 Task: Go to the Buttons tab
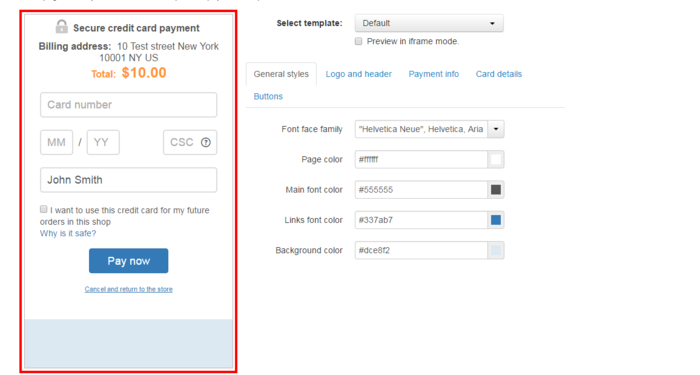[x=268, y=96]
